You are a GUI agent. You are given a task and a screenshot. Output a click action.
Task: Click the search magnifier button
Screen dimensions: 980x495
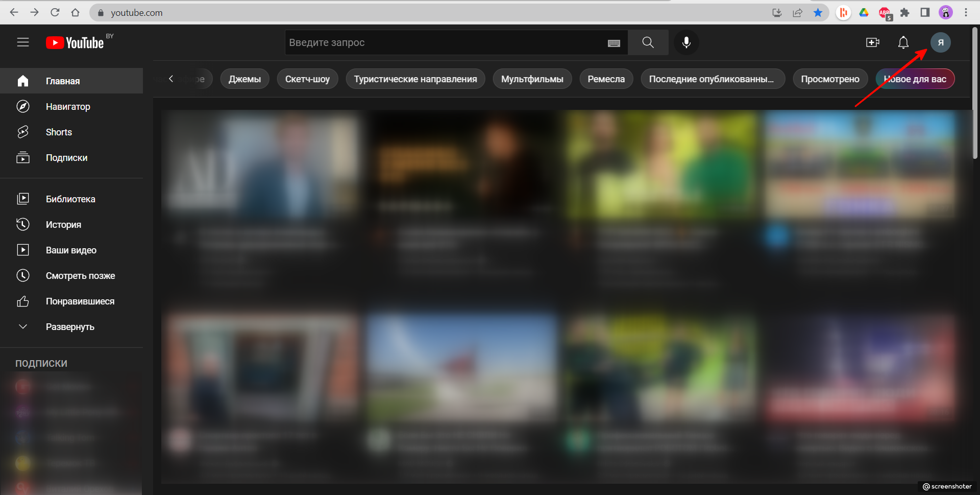click(x=648, y=42)
